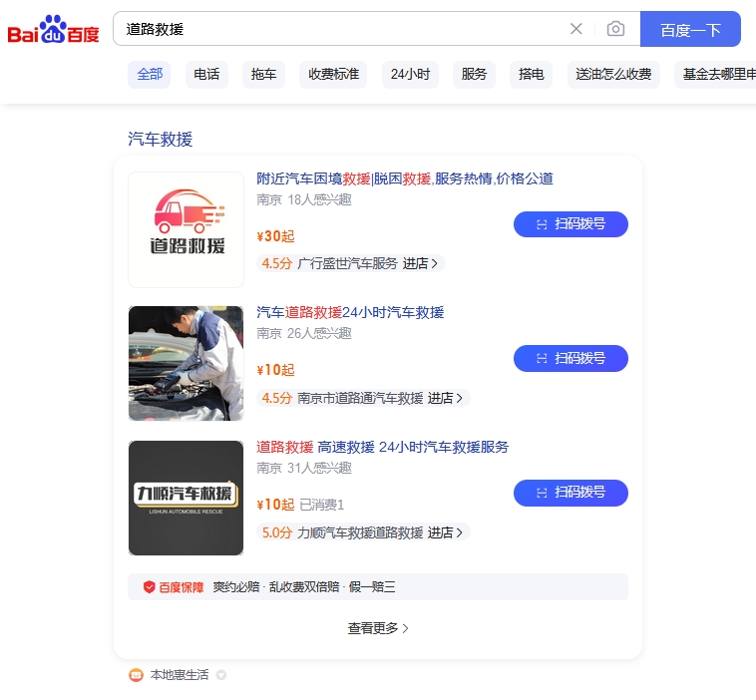Select the 全部 filter tab

[x=149, y=74]
